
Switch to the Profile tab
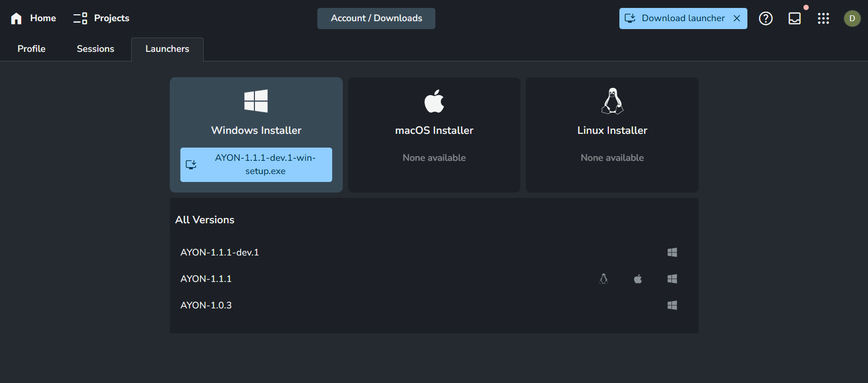click(x=31, y=49)
